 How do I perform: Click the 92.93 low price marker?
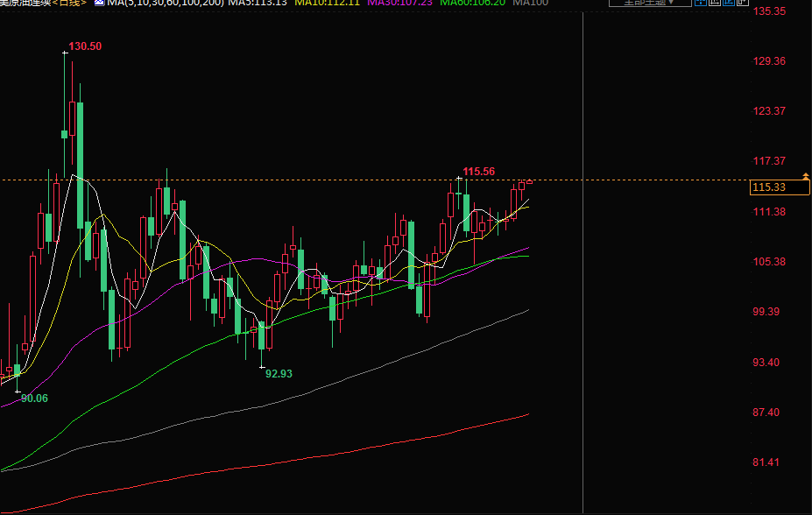pyautogui.click(x=279, y=373)
